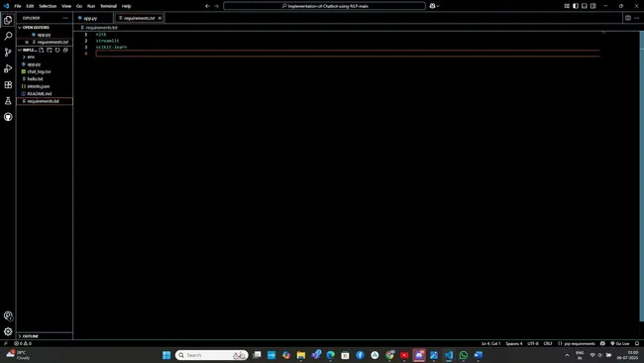This screenshot has width=644, height=363.
Task: Open the Copilot dropdown arrow in title bar
Action: 438,6
